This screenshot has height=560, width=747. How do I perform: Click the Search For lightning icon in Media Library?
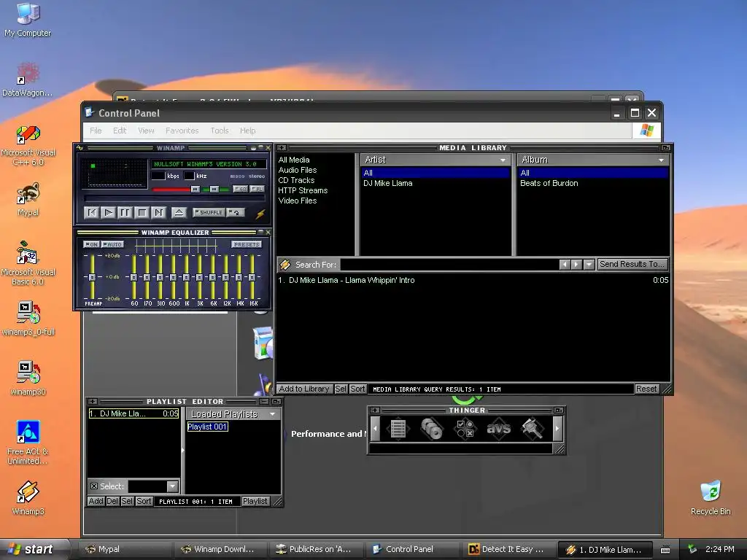[x=285, y=264]
